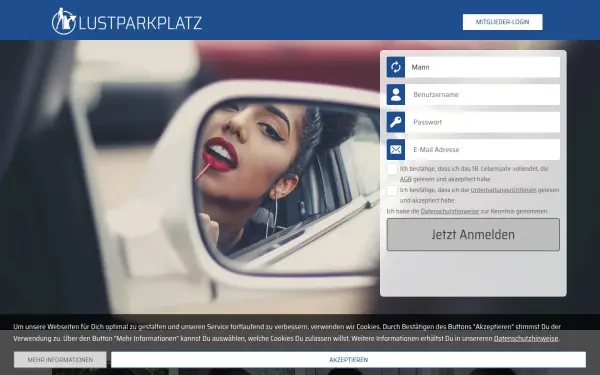Check the Unterhaltungsrichtlinien acceptance checkbox
This screenshot has height=375, width=600.
[392, 190]
